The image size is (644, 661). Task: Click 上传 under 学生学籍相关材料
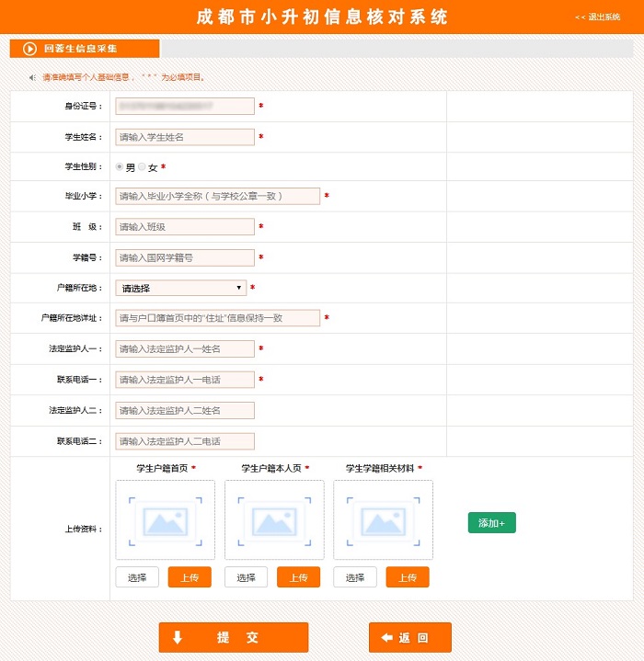(408, 577)
